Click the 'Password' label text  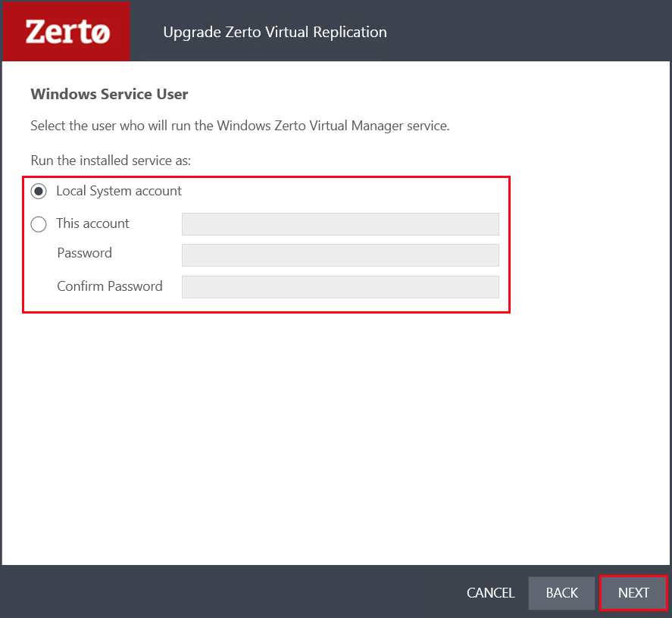(x=84, y=253)
